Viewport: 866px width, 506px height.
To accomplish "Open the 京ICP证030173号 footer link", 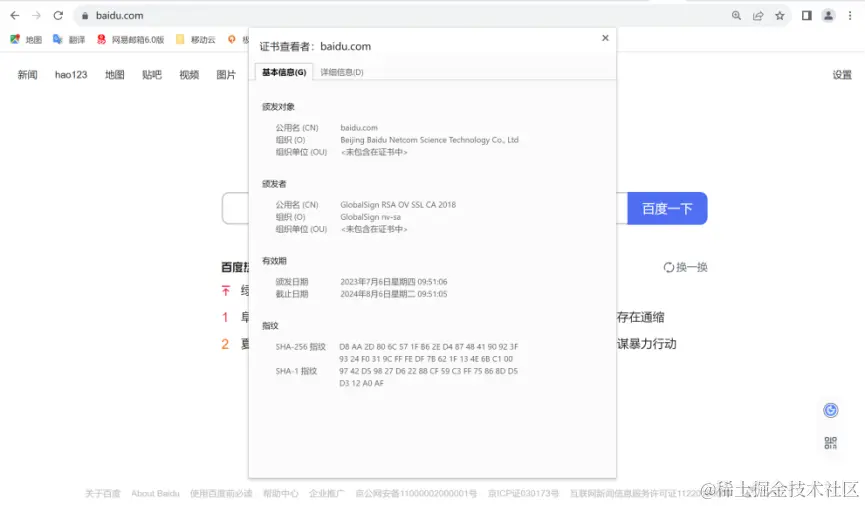I will click(x=523, y=493).
